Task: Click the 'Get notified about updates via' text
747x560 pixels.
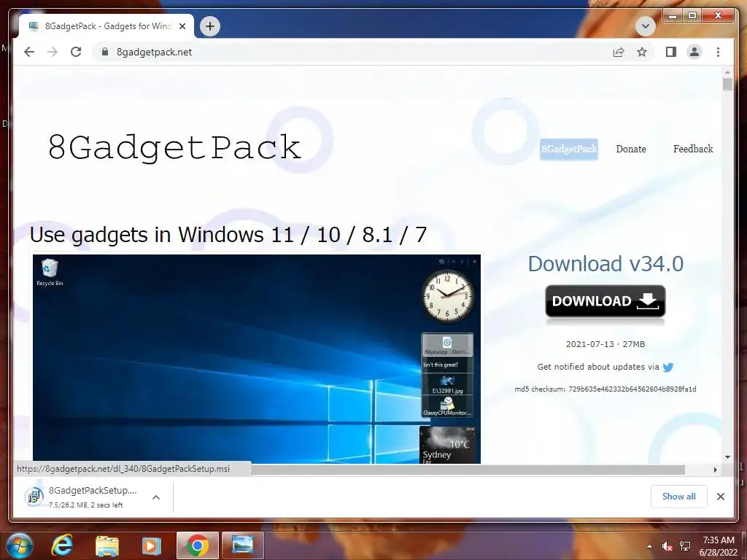Action: pyautogui.click(x=598, y=367)
